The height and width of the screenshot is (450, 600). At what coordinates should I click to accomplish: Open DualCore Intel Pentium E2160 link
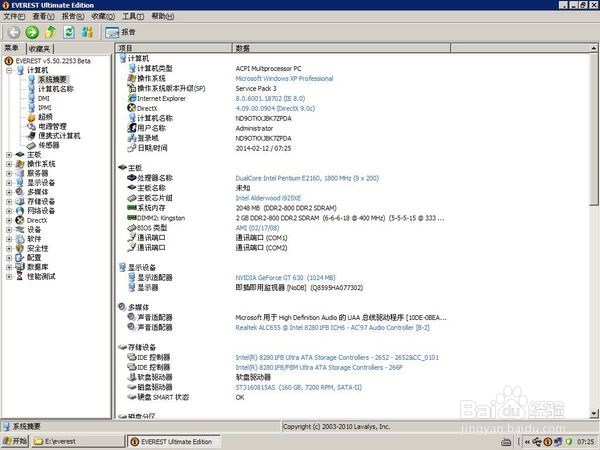(307, 178)
